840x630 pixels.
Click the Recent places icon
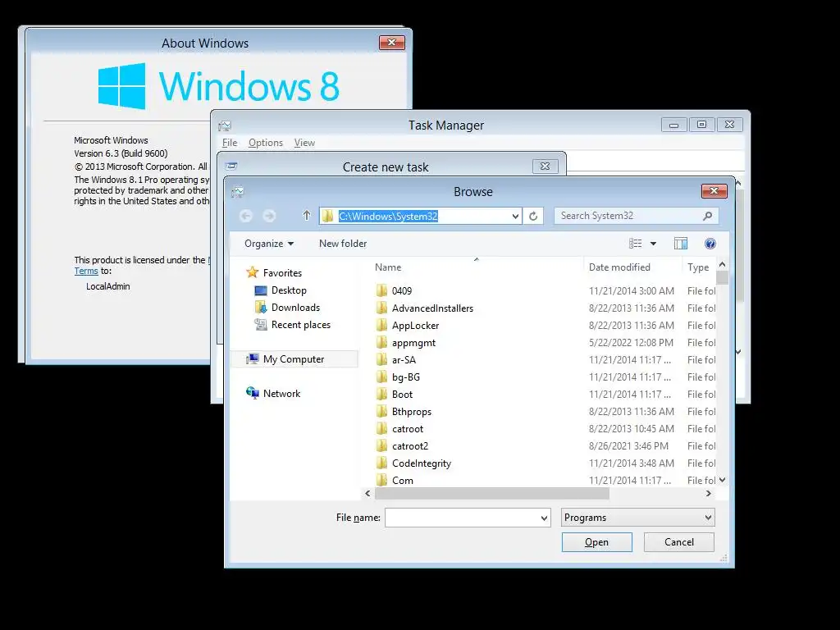pos(261,325)
